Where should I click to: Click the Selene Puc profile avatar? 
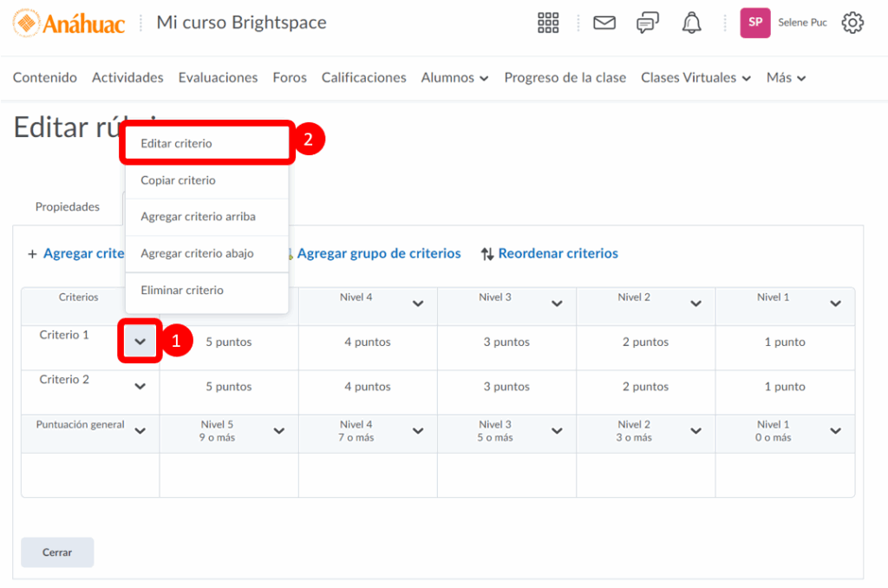[x=754, y=23]
